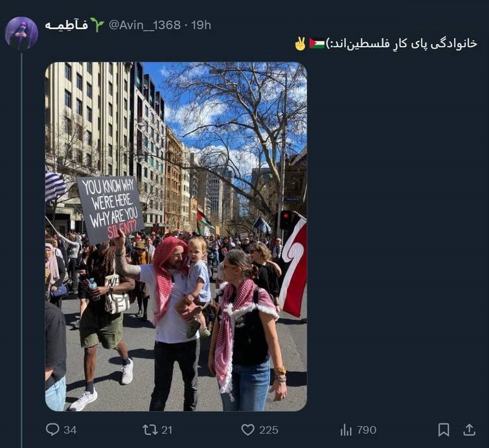Viewport: 489px width, 448px height.
Task: Click the display name فاطمه
Action: point(67,25)
